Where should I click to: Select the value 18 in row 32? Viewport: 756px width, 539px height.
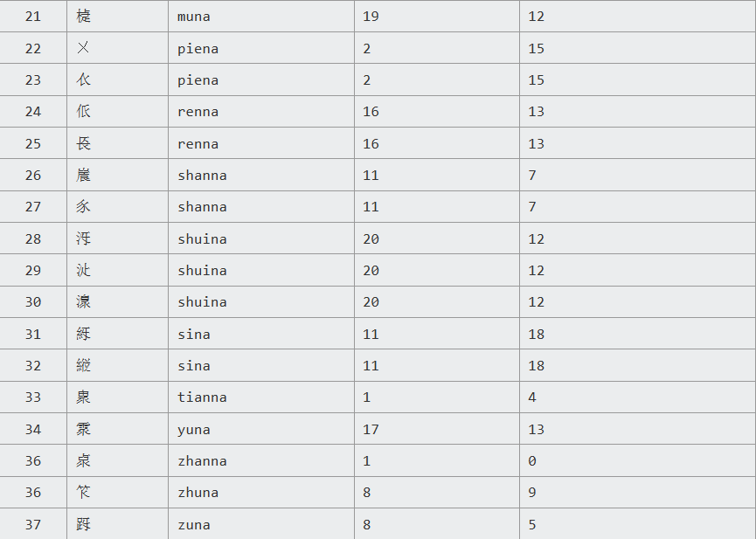pos(537,366)
